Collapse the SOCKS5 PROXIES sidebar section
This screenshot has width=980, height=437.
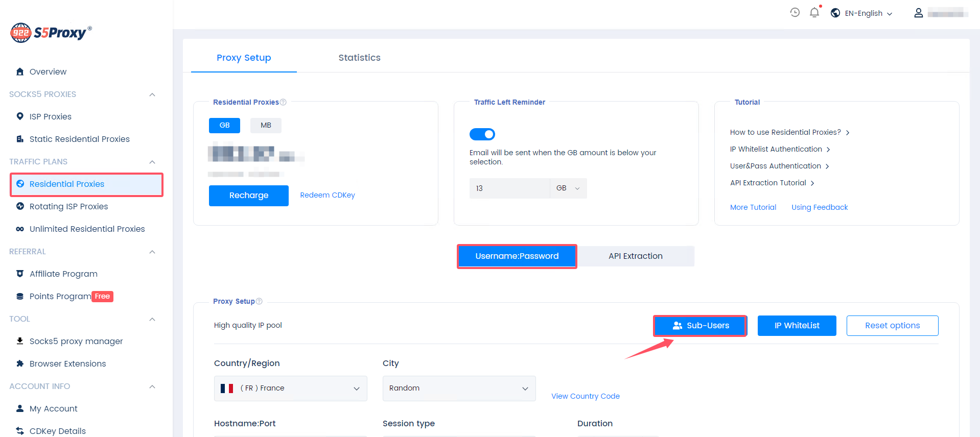pos(152,94)
